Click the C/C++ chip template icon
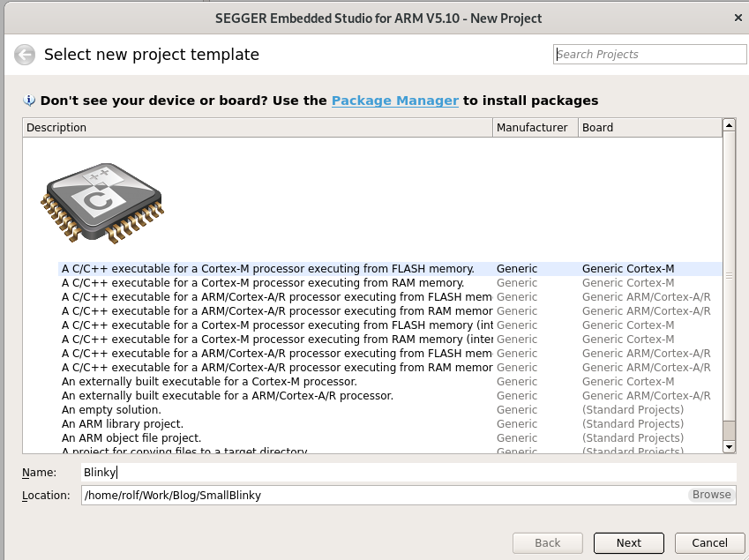This screenshot has width=749, height=560. pos(101,204)
